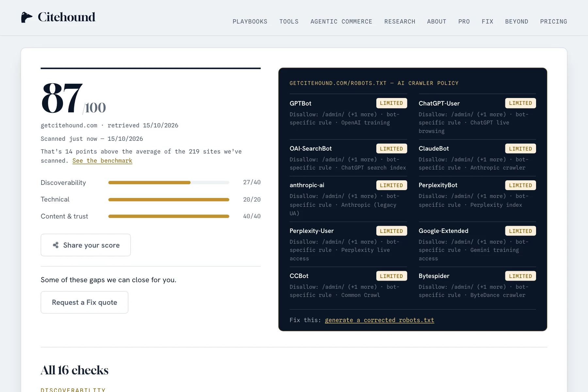Click the Citehound wordmark
588x392 pixels.
67,17
